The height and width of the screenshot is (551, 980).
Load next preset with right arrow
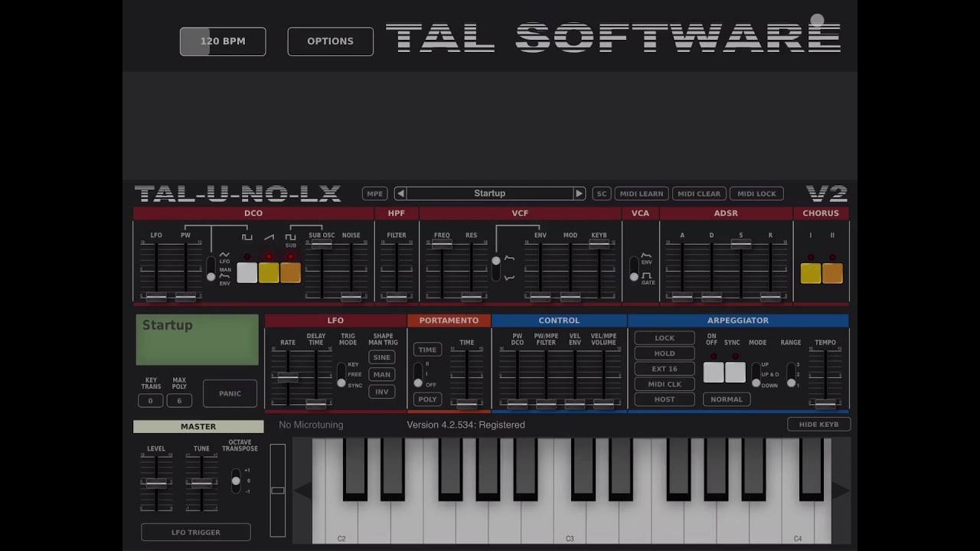(579, 194)
